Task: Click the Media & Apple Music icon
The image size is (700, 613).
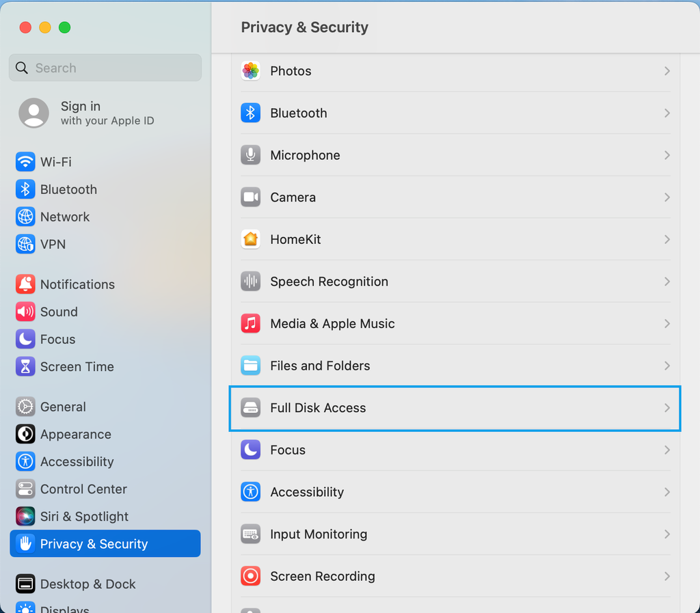Action: (x=251, y=324)
